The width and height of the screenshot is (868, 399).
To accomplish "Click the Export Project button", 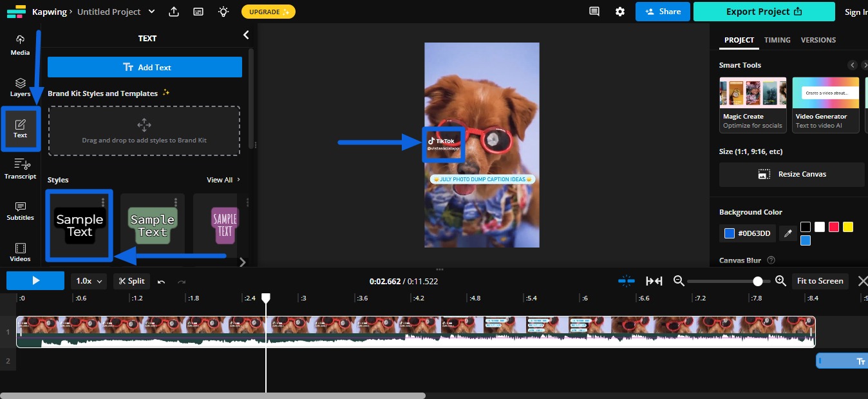I will (x=764, y=11).
